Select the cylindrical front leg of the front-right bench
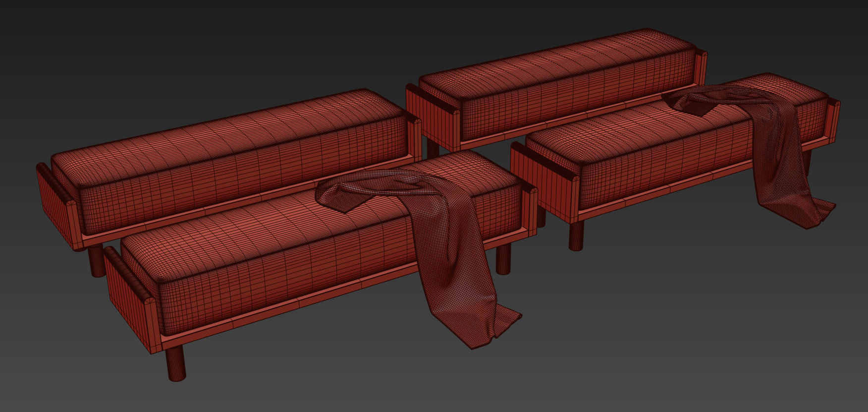This screenshot has height=412, width=868. (x=576, y=235)
